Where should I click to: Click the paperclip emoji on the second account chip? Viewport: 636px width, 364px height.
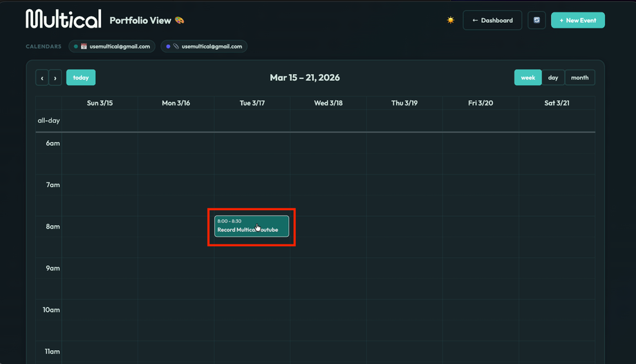[x=176, y=46]
